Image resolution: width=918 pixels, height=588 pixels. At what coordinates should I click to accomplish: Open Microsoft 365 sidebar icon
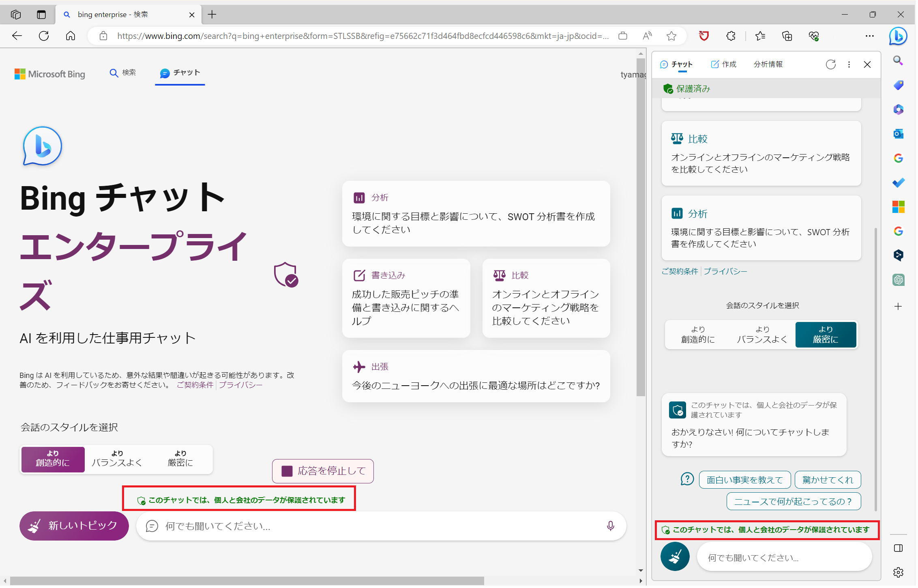click(898, 109)
